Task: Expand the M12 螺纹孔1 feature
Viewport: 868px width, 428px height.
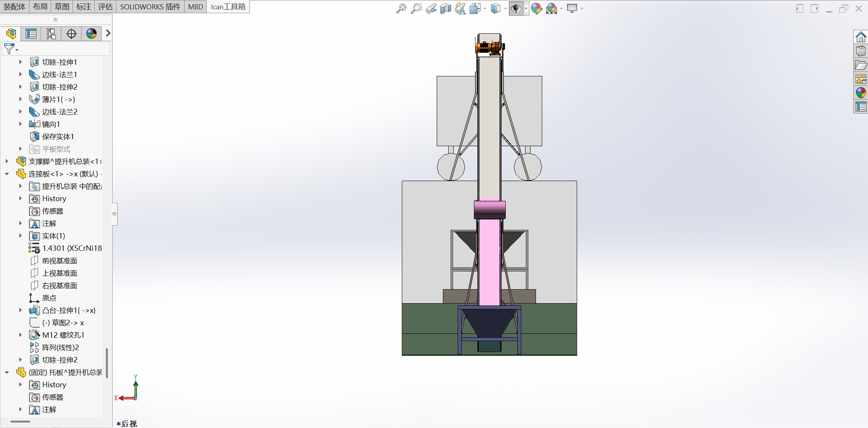Action: tap(21, 335)
